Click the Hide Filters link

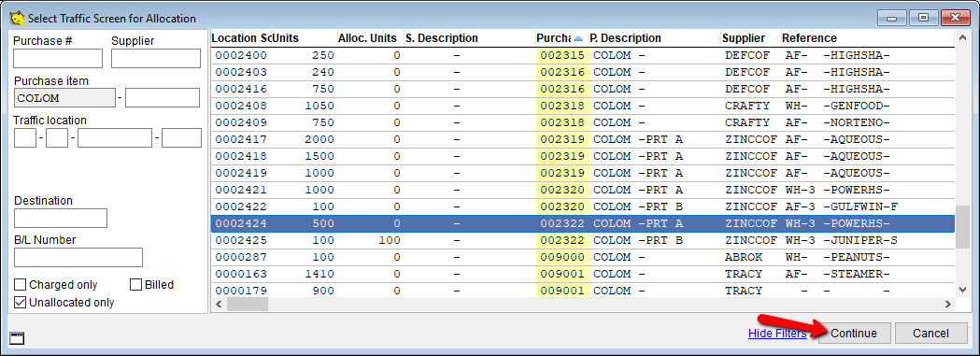click(777, 334)
